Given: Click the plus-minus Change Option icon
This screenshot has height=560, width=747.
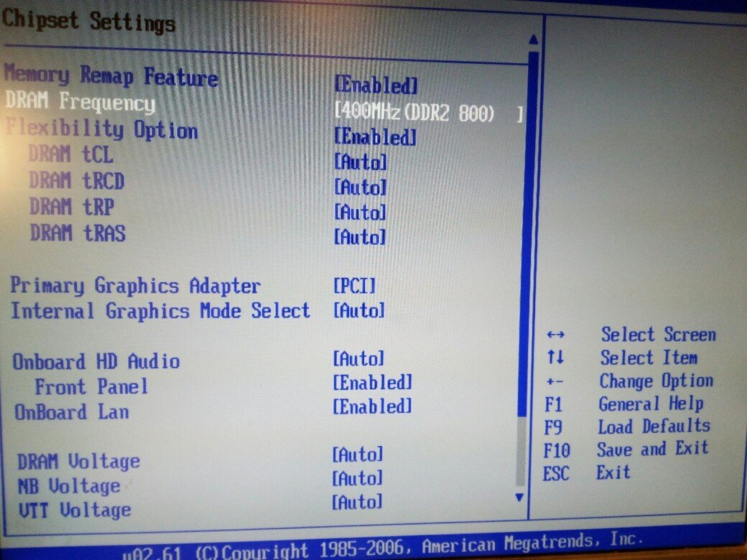Looking at the screenshot, I should tap(555, 381).
